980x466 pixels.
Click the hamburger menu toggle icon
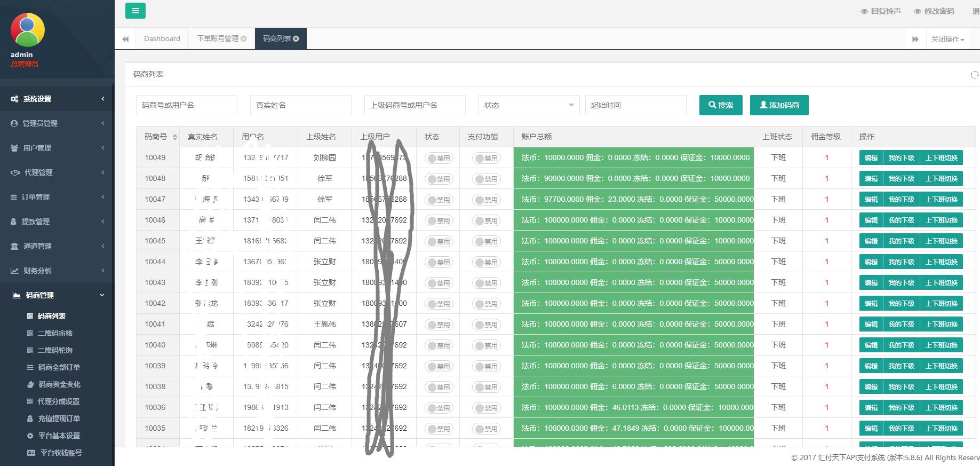(136, 11)
